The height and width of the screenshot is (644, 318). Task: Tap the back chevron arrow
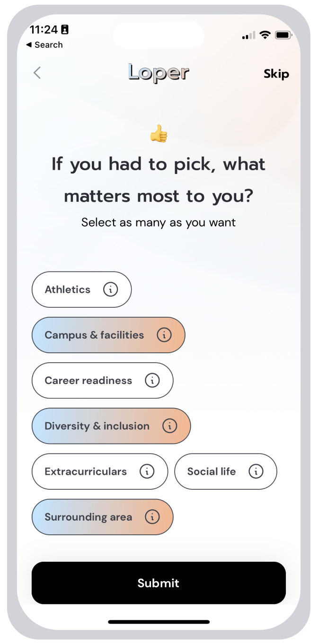[x=37, y=73]
